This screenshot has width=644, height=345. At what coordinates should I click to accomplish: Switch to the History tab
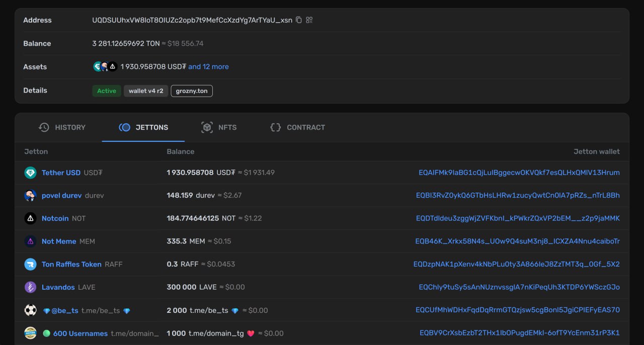click(62, 127)
